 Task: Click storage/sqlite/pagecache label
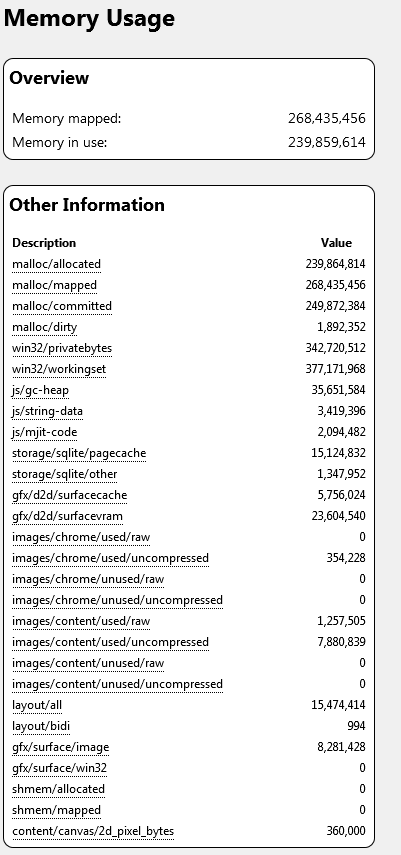click(x=79, y=453)
